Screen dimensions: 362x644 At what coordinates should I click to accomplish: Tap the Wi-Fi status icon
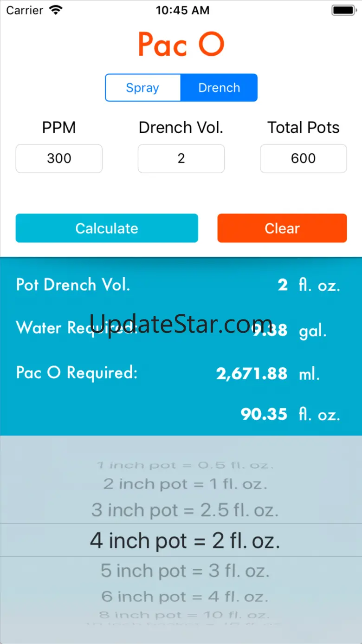coord(56,10)
